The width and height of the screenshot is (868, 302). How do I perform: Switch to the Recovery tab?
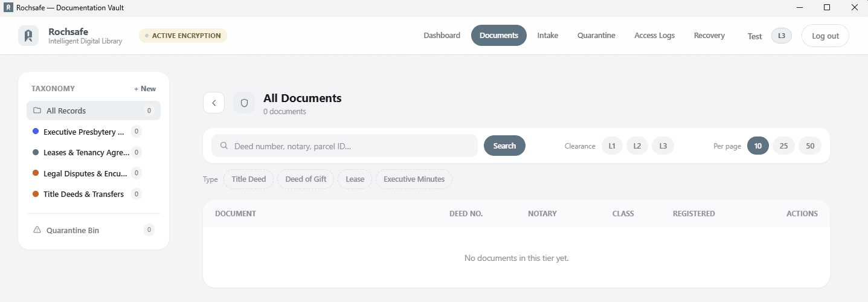pyautogui.click(x=709, y=36)
